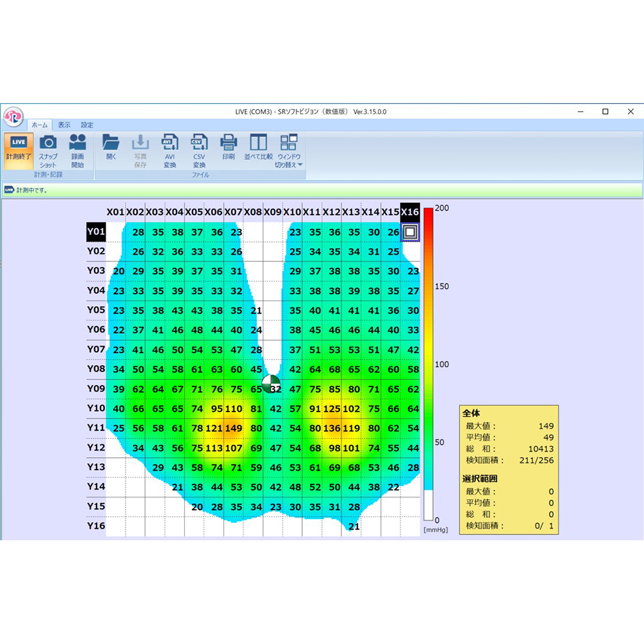Click the CSV変換 export icon

coord(199,150)
